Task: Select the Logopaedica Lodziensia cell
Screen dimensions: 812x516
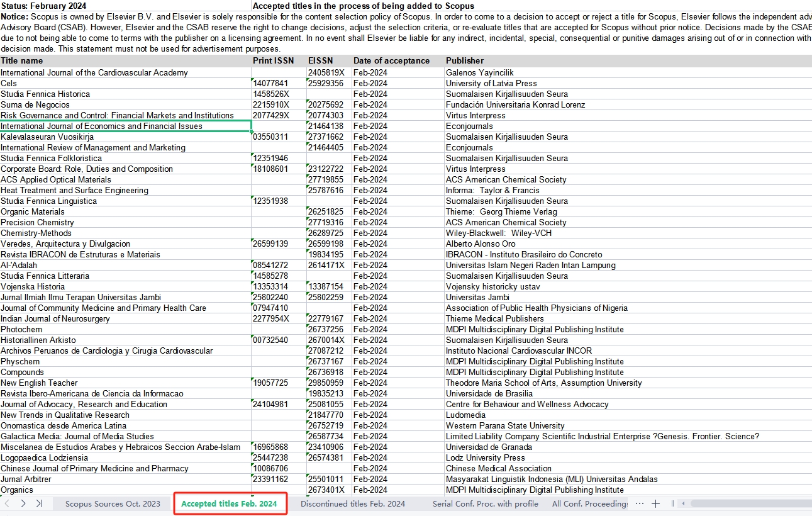Action: (126, 457)
